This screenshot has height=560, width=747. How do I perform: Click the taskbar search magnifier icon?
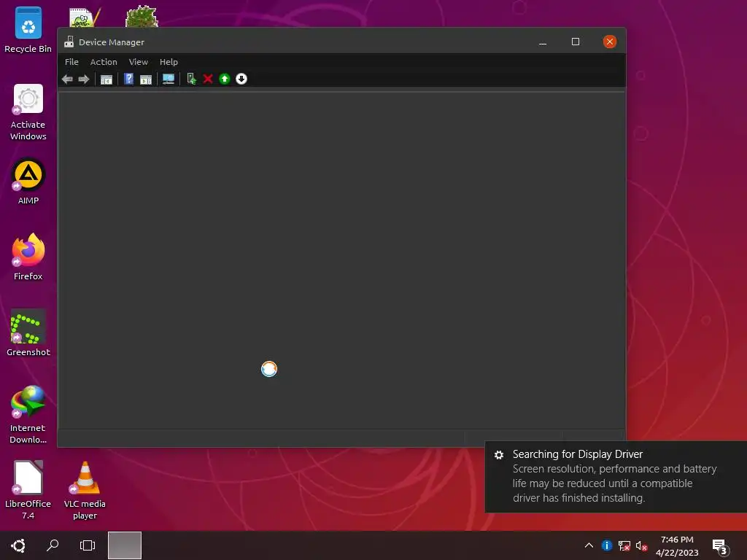click(x=53, y=545)
